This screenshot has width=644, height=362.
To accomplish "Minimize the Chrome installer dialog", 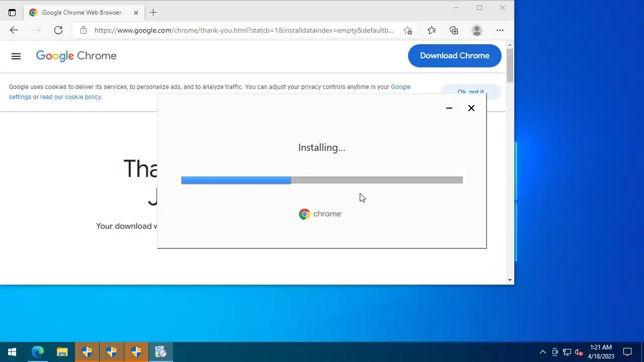I will coord(449,108).
